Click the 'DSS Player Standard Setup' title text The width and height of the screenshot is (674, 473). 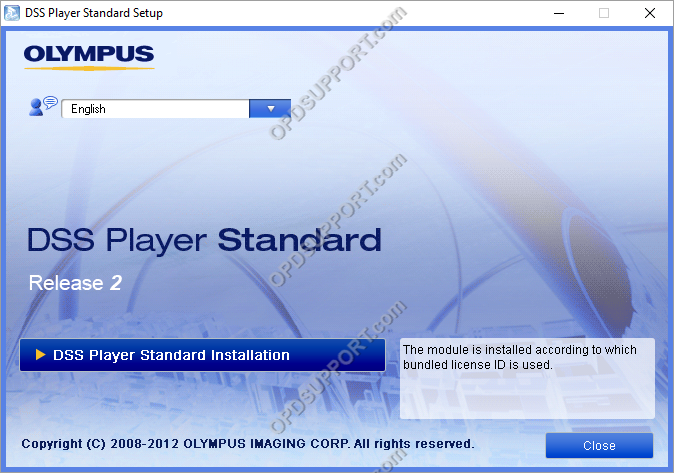(x=94, y=13)
